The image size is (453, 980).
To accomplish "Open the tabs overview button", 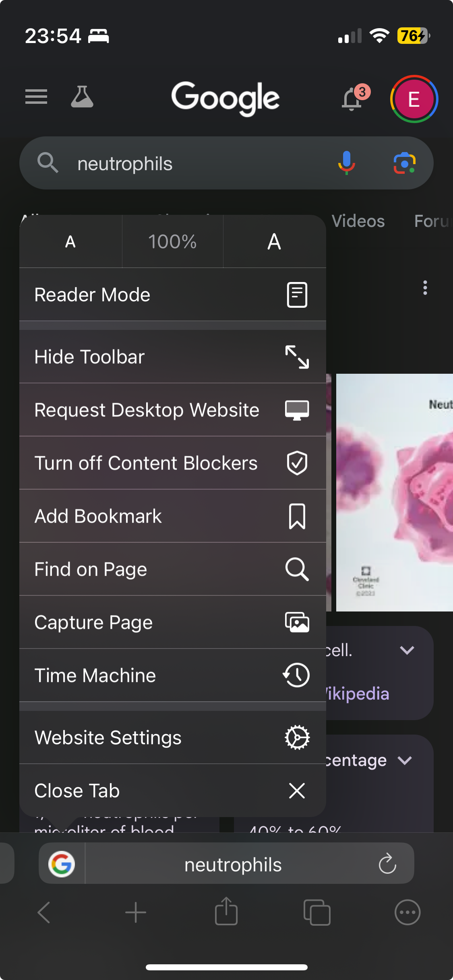I will pyautogui.click(x=317, y=912).
